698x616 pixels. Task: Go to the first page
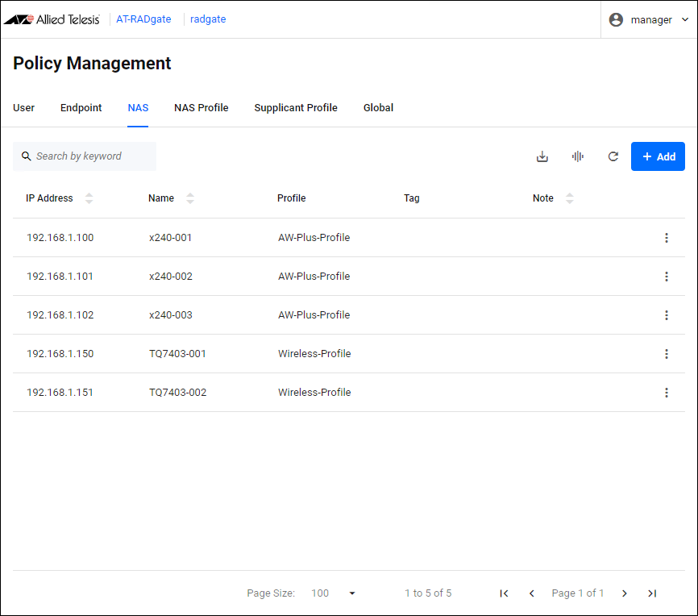coord(505,593)
